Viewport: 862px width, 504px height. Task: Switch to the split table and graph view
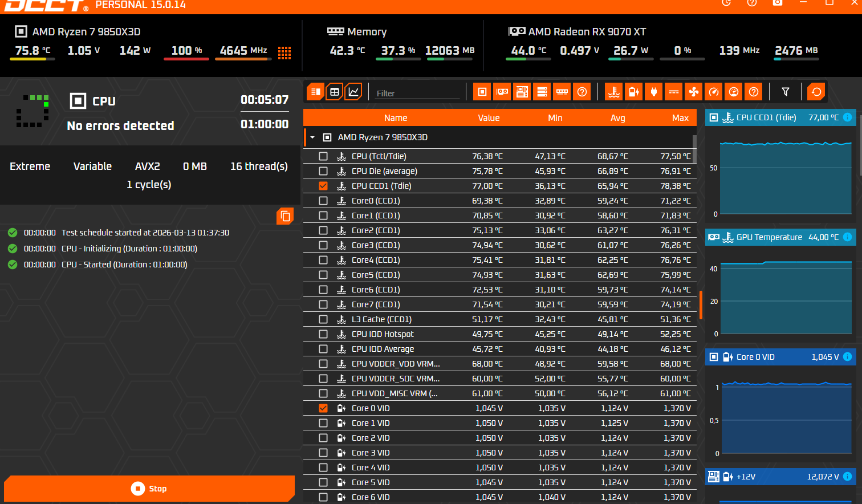click(x=315, y=92)
